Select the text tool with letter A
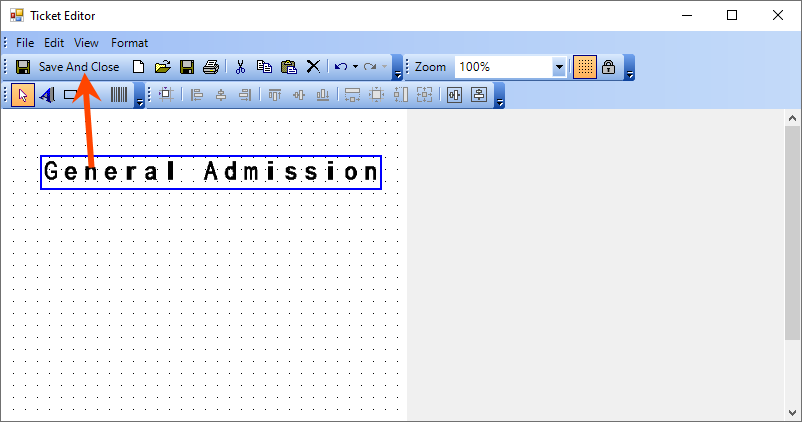The width and height of the screenshot is (802, 422). pyautogui.click(x=46, y=95)
